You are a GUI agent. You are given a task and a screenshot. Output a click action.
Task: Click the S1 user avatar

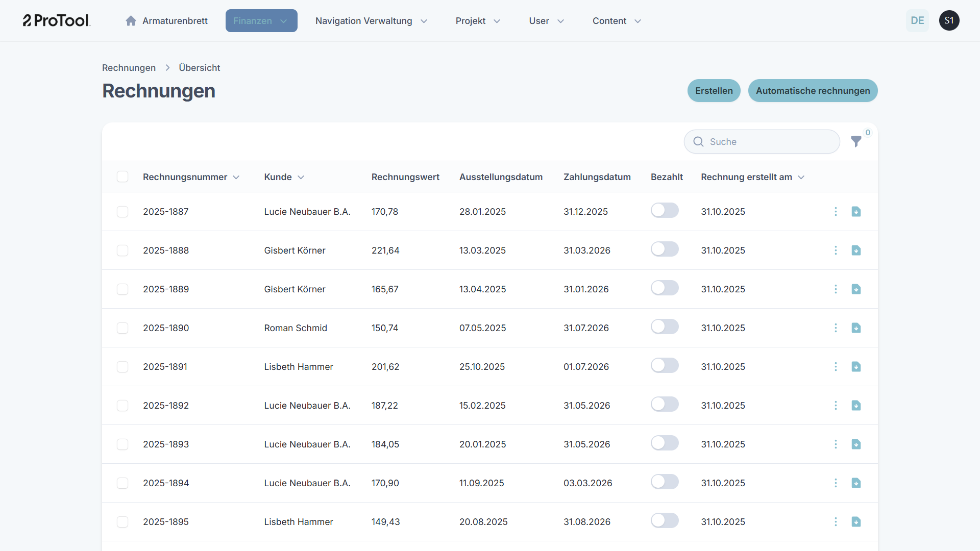tap(949, 21)
